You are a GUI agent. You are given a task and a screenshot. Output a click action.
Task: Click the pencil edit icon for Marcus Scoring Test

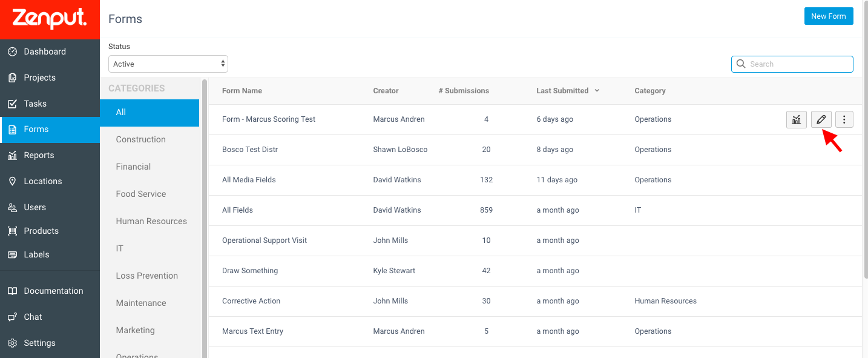tap(821, 119)
